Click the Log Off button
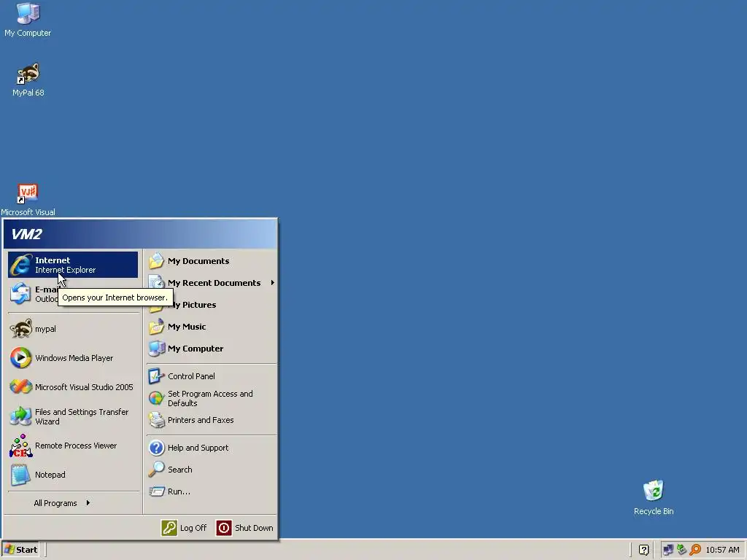The image size is (747, 560). tap(184, 528)
